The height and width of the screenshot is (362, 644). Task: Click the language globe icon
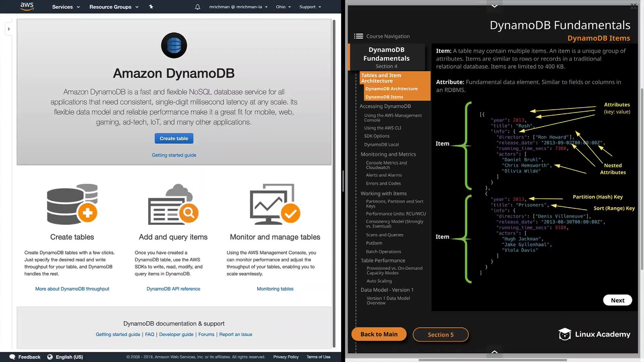coord(50,357)
